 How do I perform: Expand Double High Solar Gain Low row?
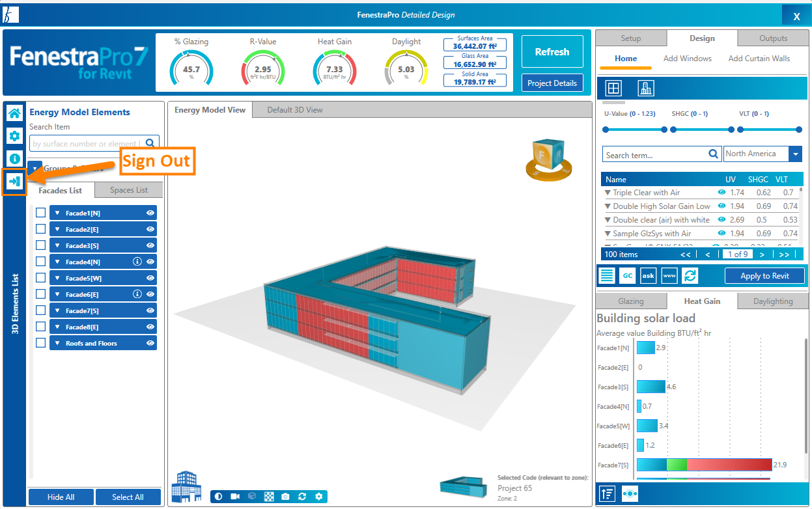[x=608, y=206]
